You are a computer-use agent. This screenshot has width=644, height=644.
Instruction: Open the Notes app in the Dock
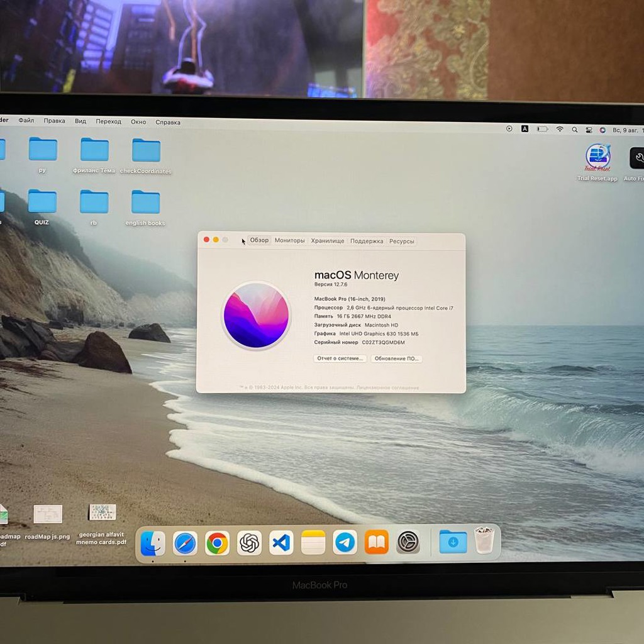point(313,542)
